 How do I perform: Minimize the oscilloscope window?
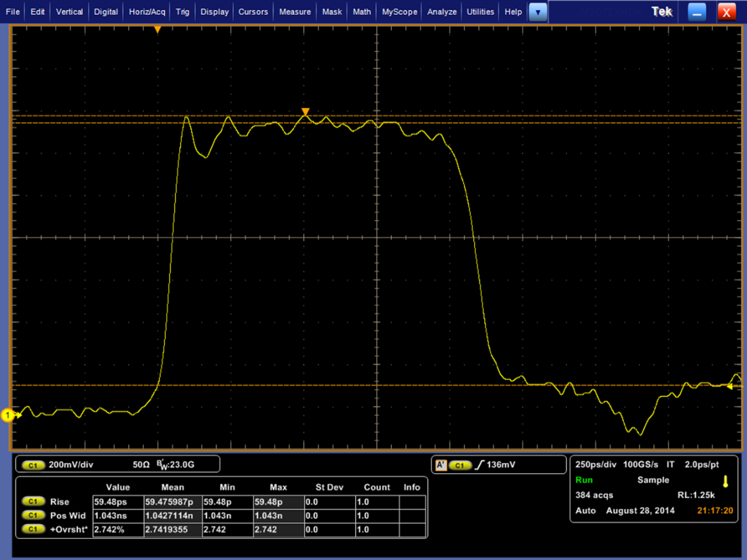697,12
